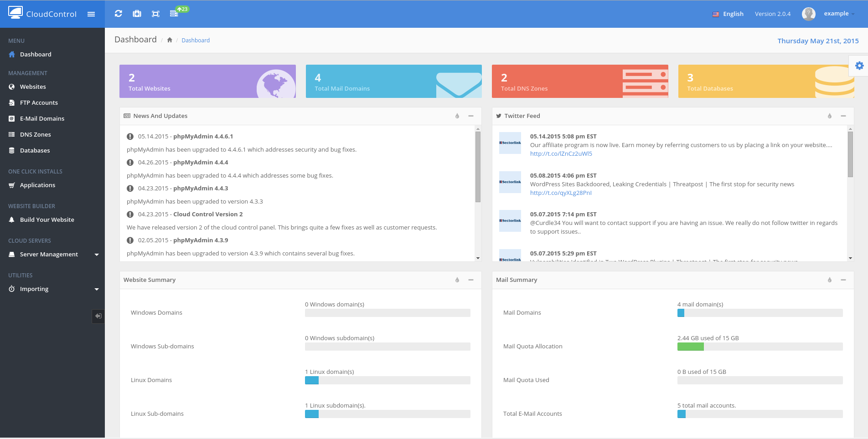Image resolution: width=868 pixels, height=439 pixels.
Task: Click alert icon beside phpMyAdmin 4.4.6.1 news
Action: click(130, 136)
